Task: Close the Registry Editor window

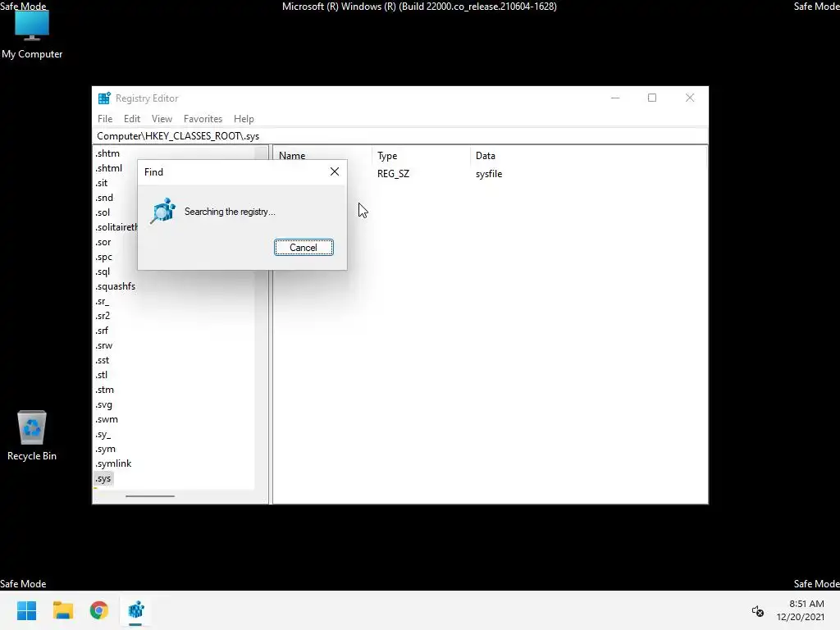Action: (x=690, y=98)
